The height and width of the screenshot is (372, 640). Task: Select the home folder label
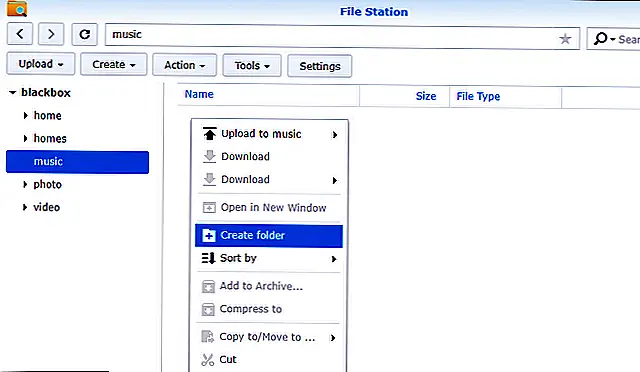point(47,116)
